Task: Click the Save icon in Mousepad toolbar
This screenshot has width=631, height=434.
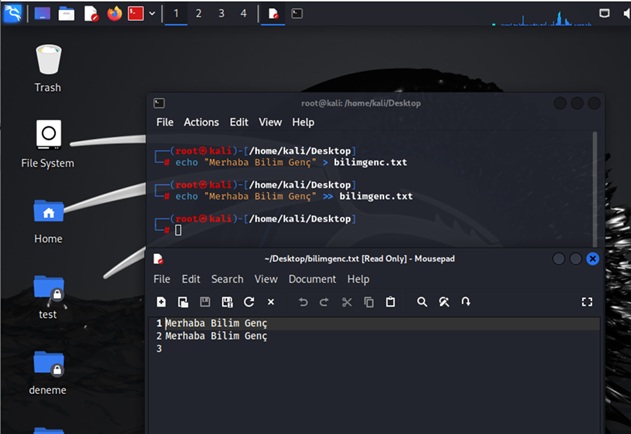Action: [205, 302]
